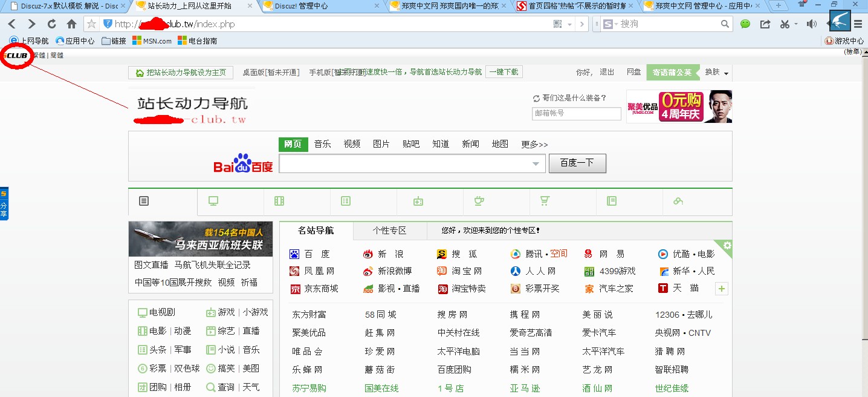Click the magnifier search icon in Sogou box

coord(725,24)
